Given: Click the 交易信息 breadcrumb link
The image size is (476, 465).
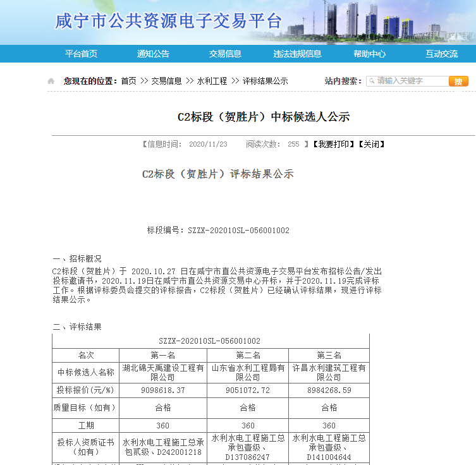Looking at the screenshot, I should coord(166,81).
